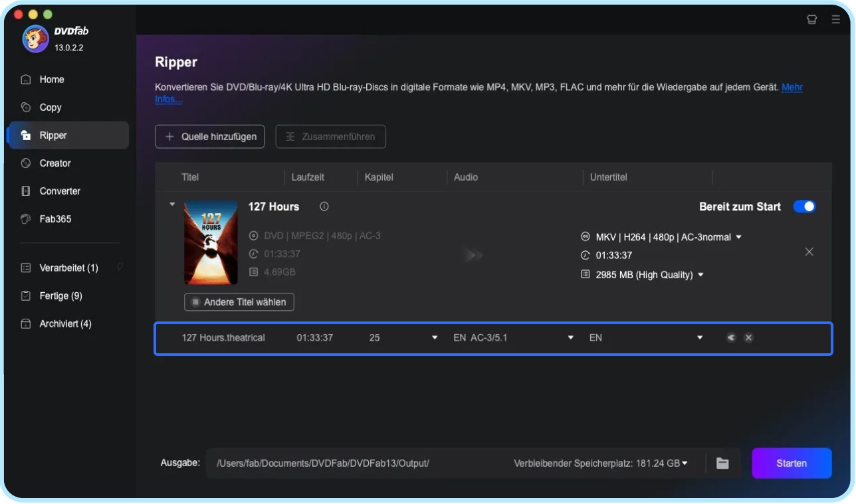Screen dimensions: 856x504
Task: Click the Verarbeitet task queue icon
Action: pyautogui.click(x=26, y=268)
